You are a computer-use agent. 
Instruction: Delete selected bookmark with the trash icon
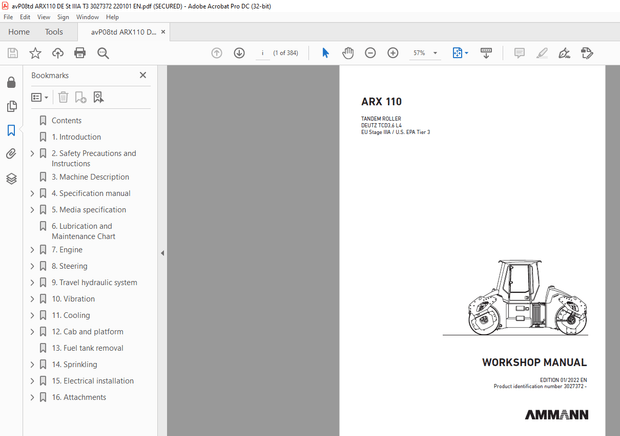point(63,97)
